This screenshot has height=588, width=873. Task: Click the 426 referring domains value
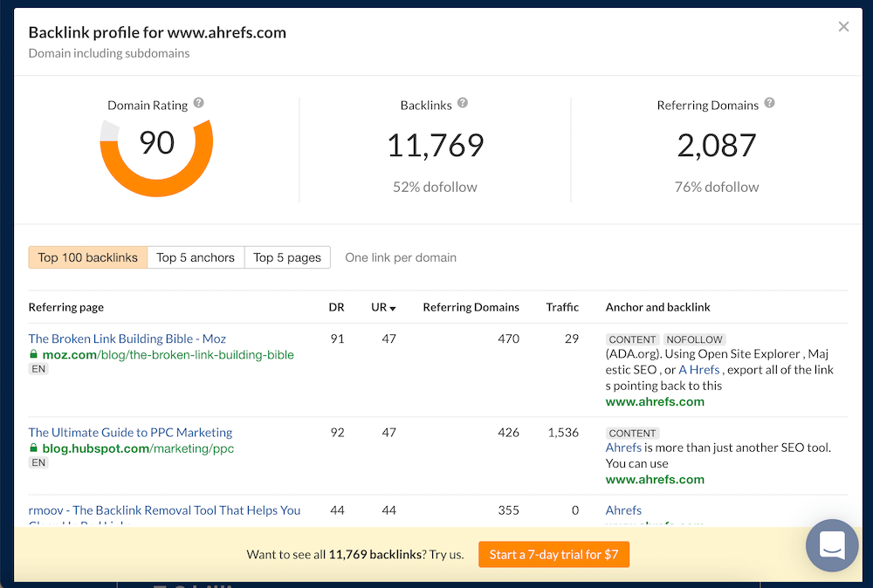[508, 432]
